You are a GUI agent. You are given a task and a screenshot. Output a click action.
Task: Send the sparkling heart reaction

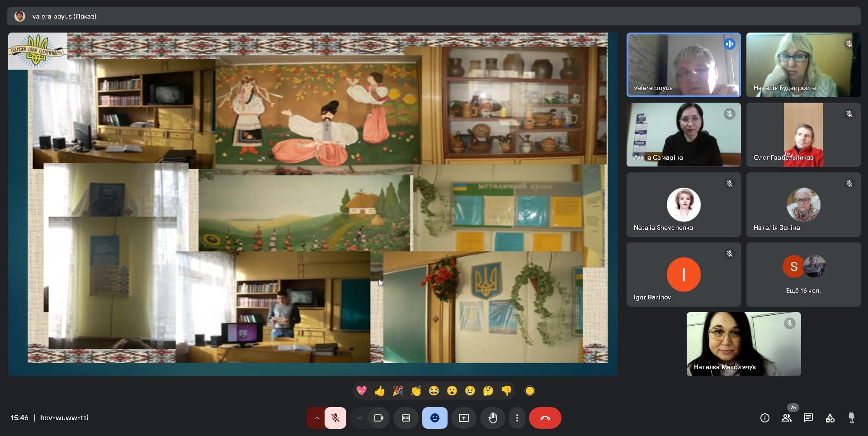(362, 391)
